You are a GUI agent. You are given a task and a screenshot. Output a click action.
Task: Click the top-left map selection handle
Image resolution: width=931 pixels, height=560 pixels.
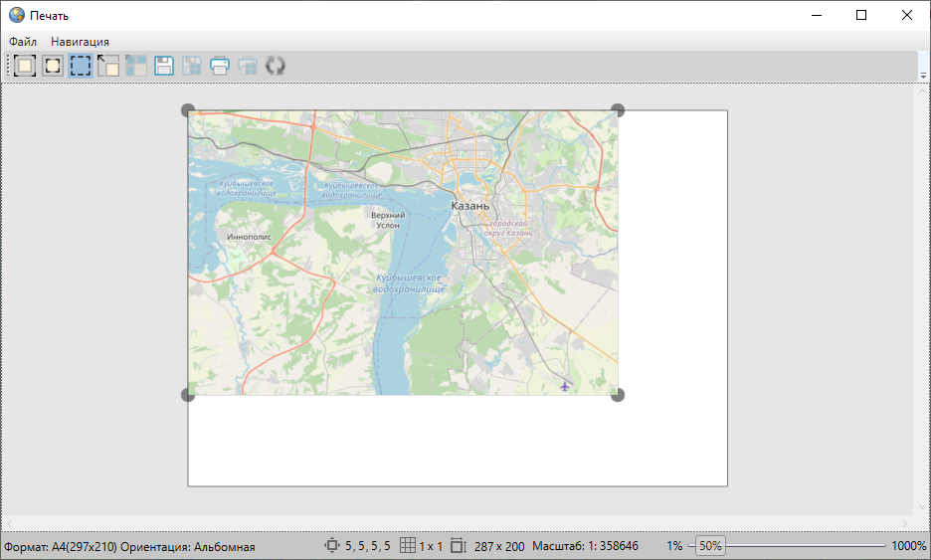[x=188, y=110]
